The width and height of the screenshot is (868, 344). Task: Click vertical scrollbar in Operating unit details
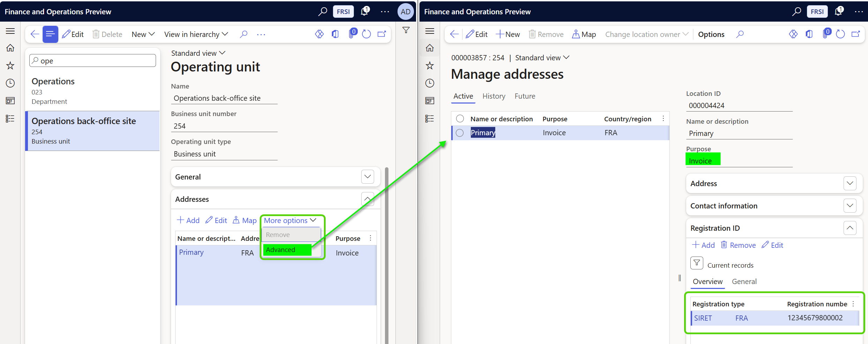coord(387,255)
